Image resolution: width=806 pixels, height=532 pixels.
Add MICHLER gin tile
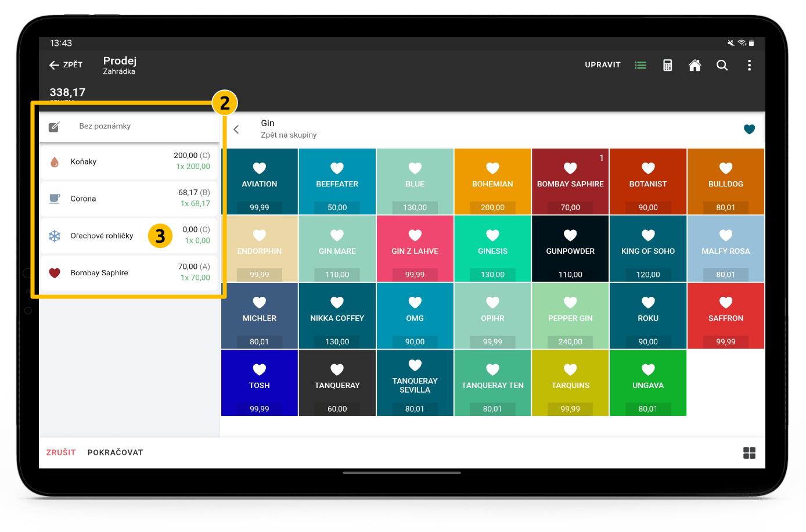point(260,316)
